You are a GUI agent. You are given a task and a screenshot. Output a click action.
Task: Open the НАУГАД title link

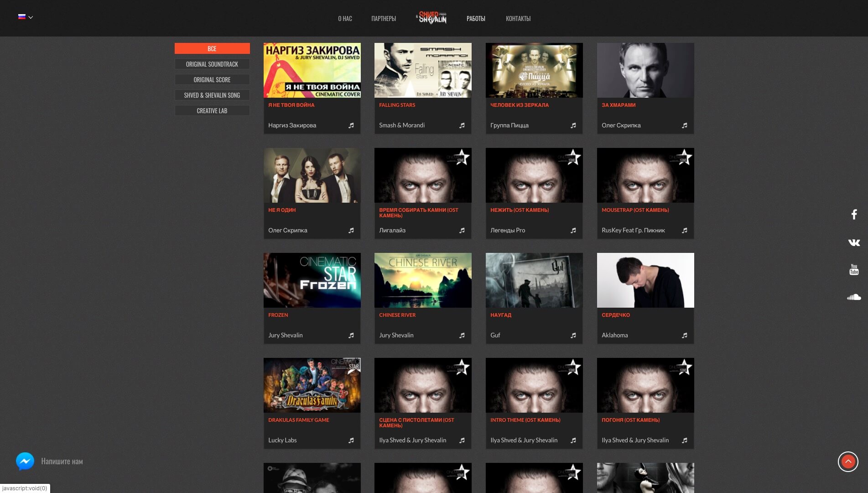pos(501,315)
